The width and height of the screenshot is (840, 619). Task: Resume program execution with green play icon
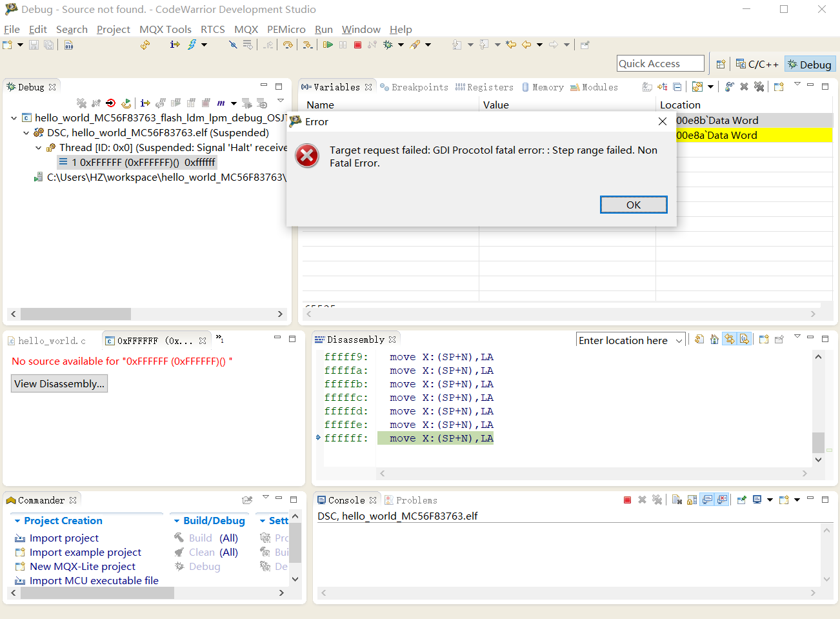328,45
